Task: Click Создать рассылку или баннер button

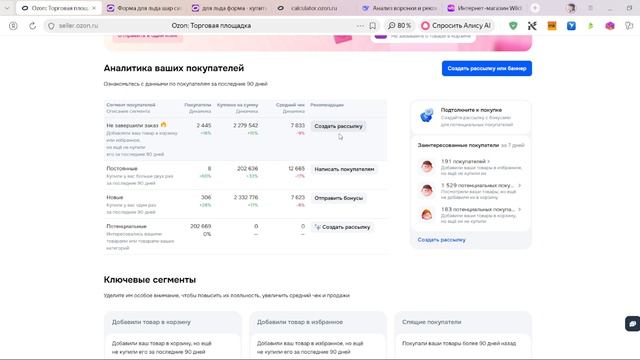Action: tap(487, 68)
